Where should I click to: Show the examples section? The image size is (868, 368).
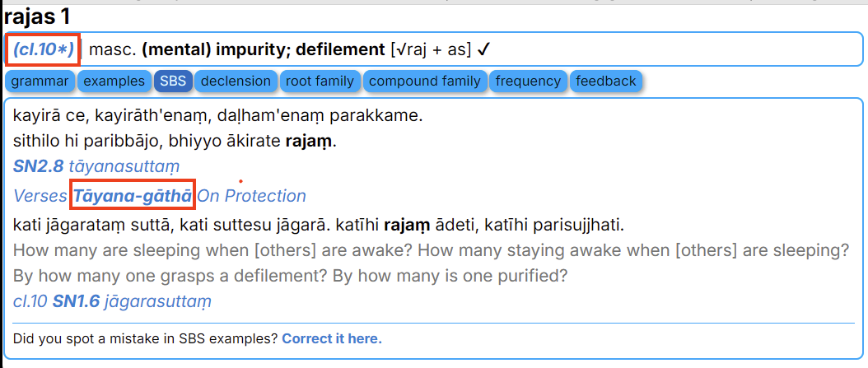pyautogui.click(x=114, y=81)
